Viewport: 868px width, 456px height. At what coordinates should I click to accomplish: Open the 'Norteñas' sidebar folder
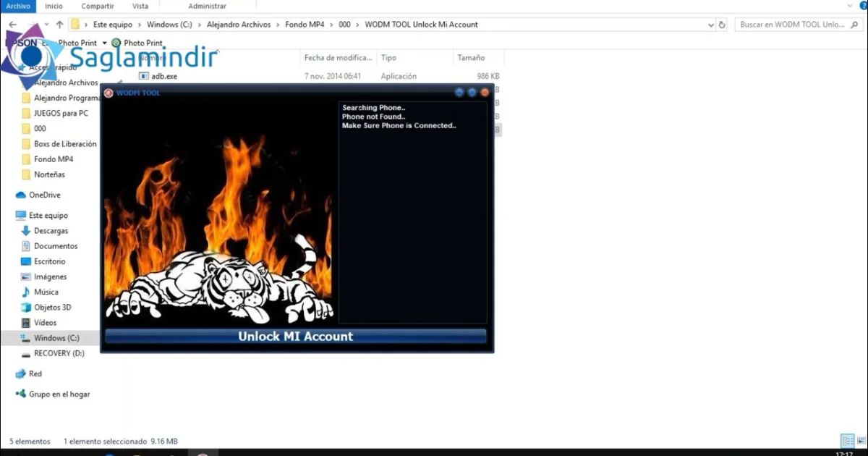click(x=49, y=174)
